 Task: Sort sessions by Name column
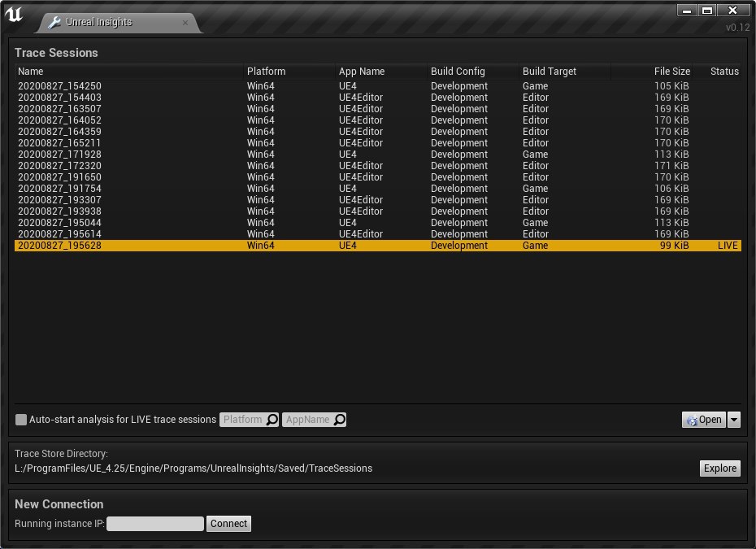(128, 72)
